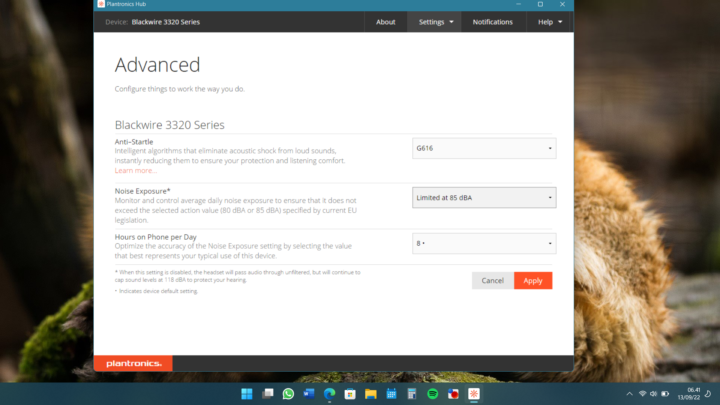Open the Windows Start menu
The image size is (720, 405).
pos(247,394)
